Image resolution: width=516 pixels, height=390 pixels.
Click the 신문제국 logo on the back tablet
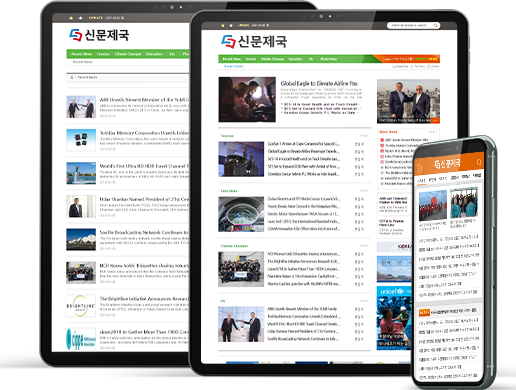point(99,35)
